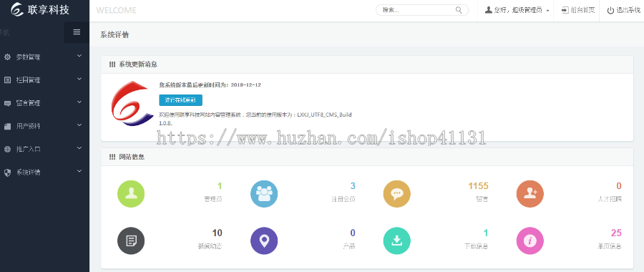
Task: Toggle the sidebar hamburger menu
Action: click(77, 32)
